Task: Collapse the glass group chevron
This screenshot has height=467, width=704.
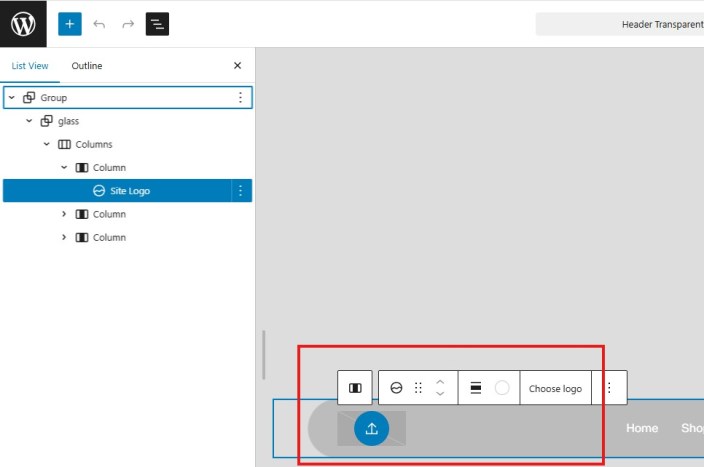Action: [29, 121]
